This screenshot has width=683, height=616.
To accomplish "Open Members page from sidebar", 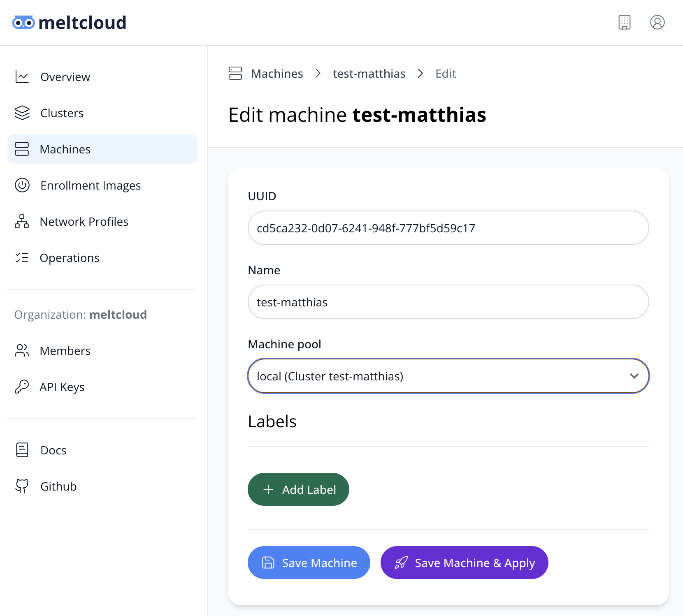I will pyautogui.click(x=65, y=351).
